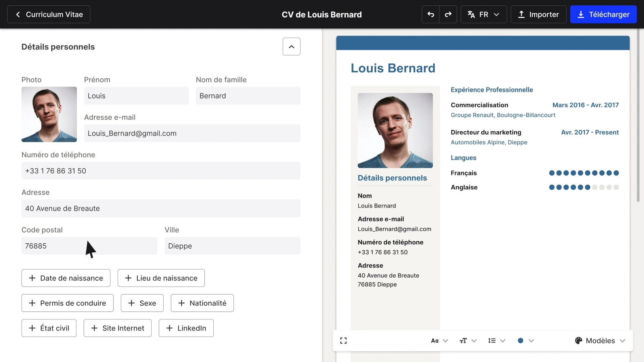
Task: Click the redo arrow icon
Action: tap(448, 14)
